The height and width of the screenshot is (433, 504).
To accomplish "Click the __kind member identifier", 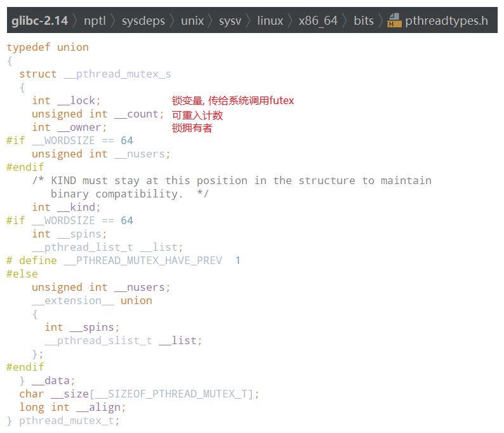I will 76,208.
